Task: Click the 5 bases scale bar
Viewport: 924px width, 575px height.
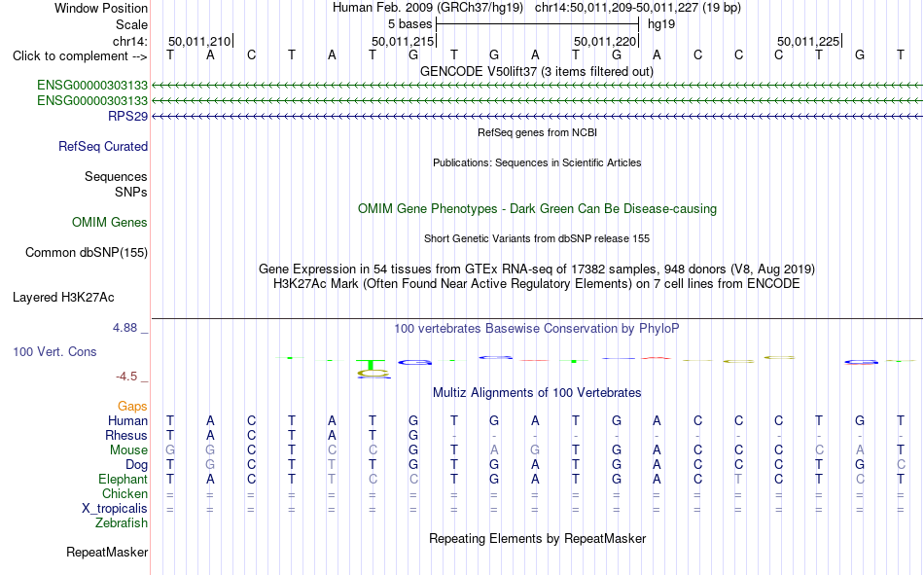Action: pos(537,24)
